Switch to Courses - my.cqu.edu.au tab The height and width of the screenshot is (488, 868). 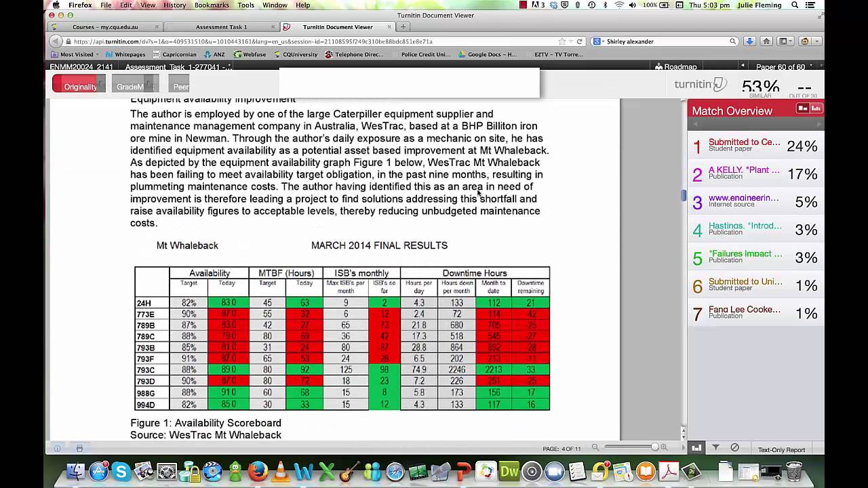pos(104,27)
